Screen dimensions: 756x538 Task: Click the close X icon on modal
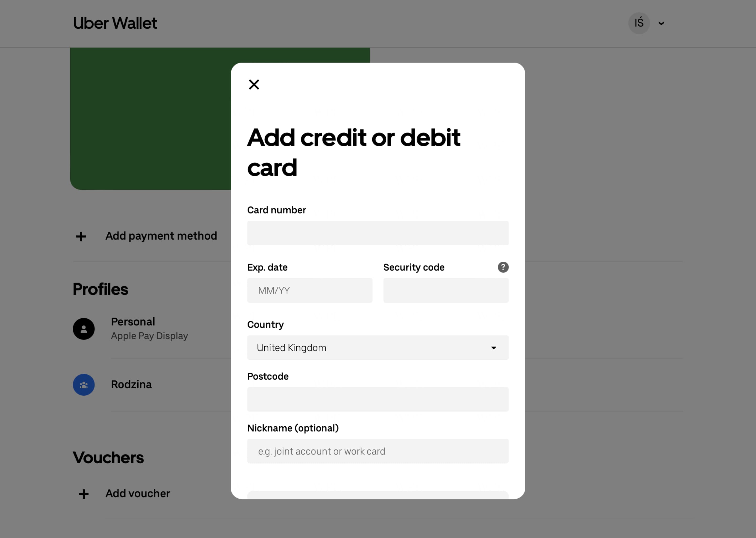[254, 84]
